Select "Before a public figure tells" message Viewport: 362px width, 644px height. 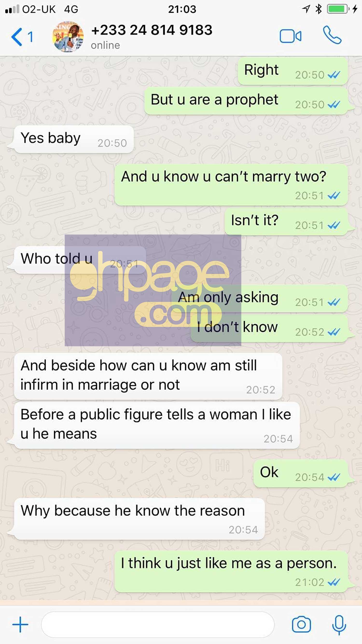(x=157, y=425)
